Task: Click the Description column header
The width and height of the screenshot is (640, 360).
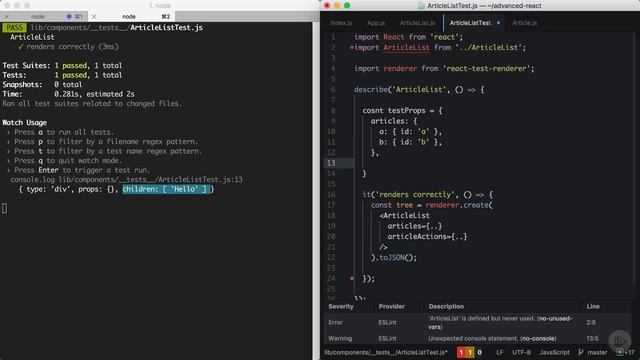Action: pos(446,307)
